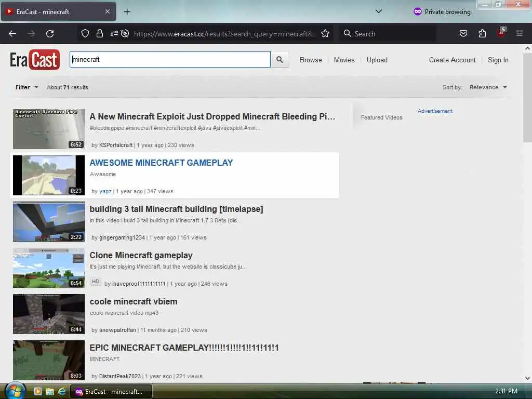This screenshot has width=532, height=399.
Task: Open AWESOME MINECRAFT GAMEPLAY video title
Action: 161,163
